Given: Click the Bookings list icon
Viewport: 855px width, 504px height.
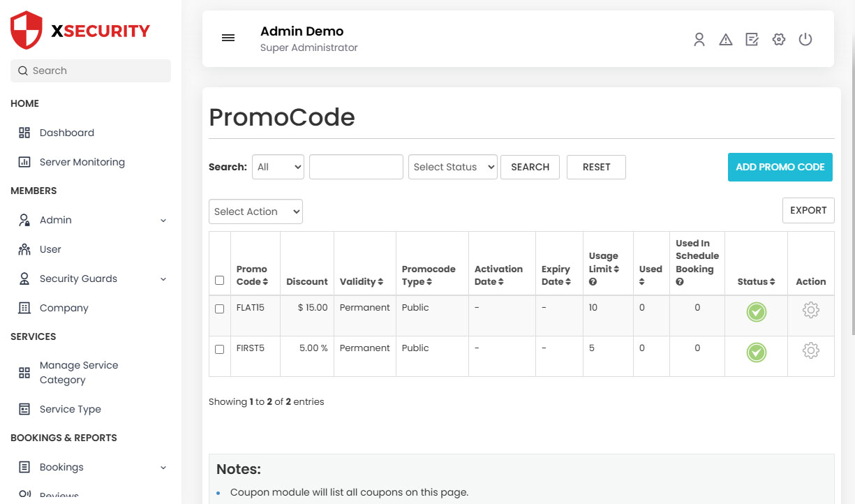Looking at the screenshot, I should click(24, 467).
